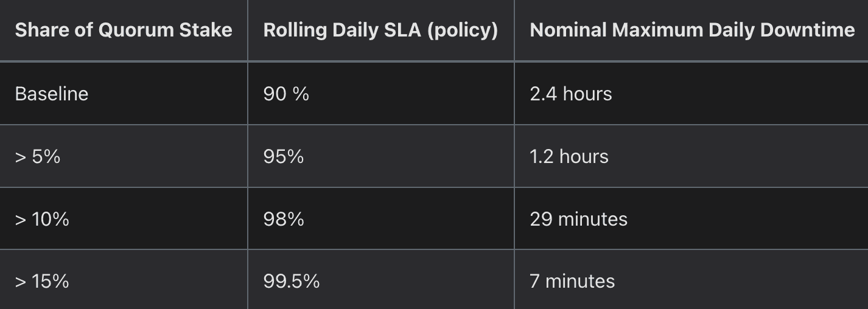The width and height of the screenshot is (868, 309).
Task: Select the 1.2 hours downtime cell
Action: pos(569,156)
